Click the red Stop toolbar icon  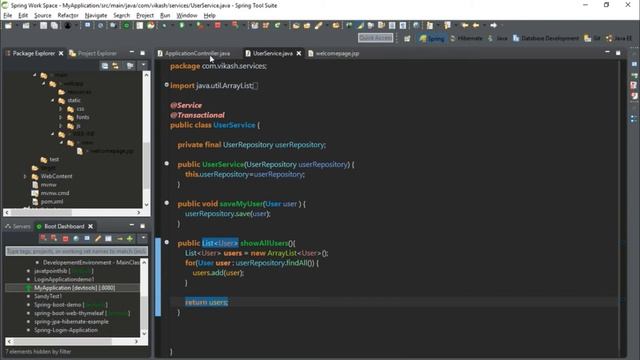218,26
